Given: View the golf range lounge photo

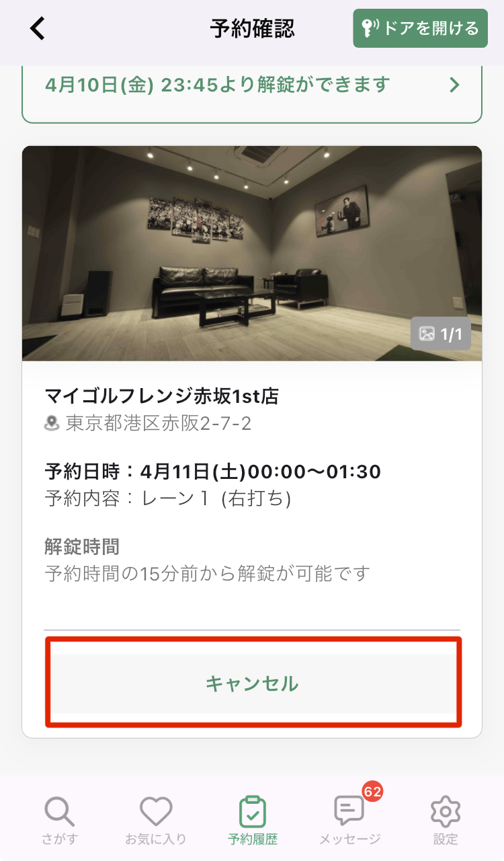Looking at the screenshot, I should click(252, 254).
